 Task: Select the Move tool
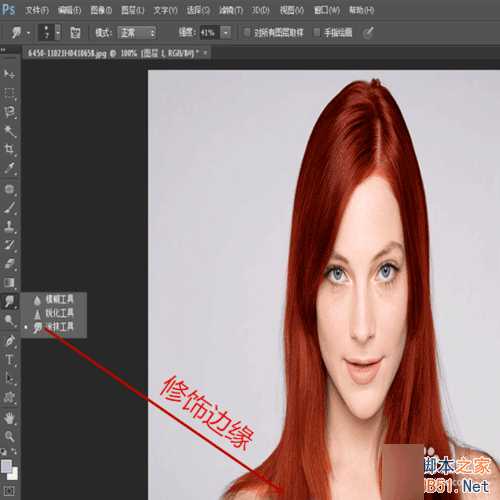9,74
